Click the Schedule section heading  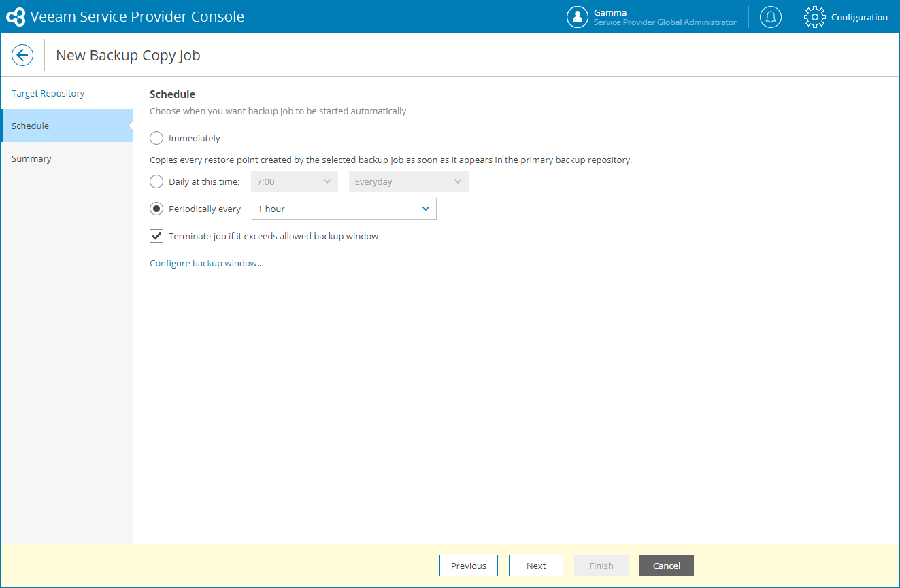(173, 94)
